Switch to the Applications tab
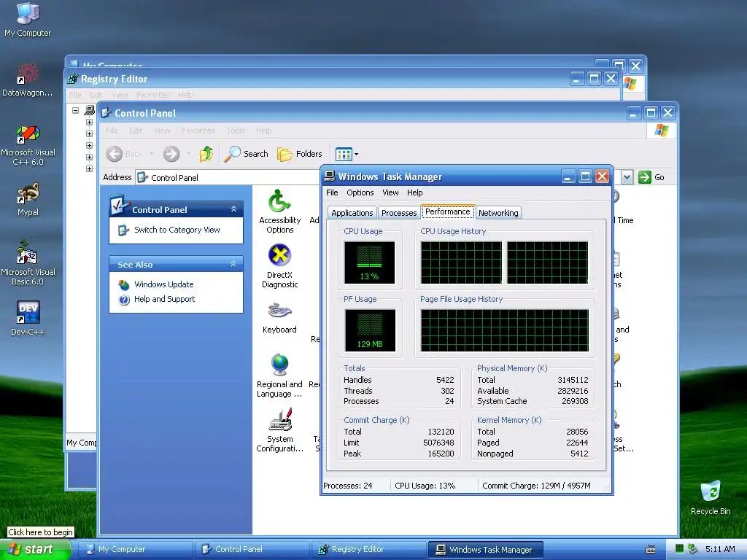This screenshot has width=747, height=560. tap(352, 213)
